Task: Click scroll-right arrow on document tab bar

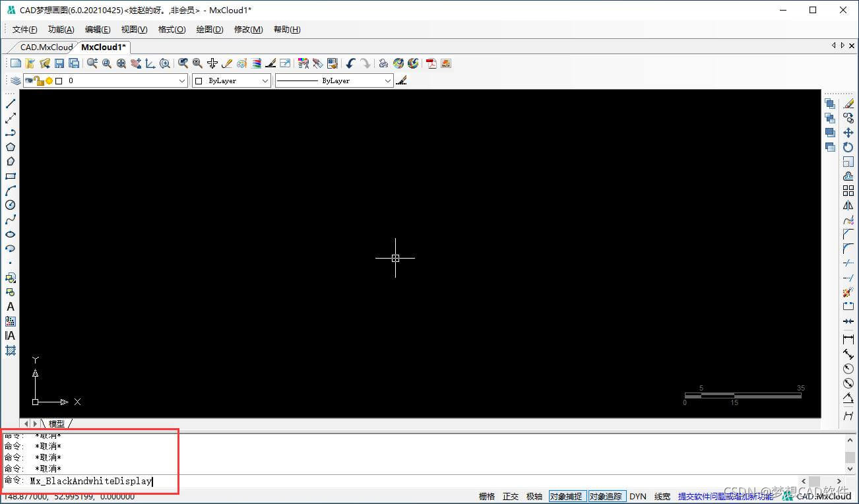Action: click(843, 46)
